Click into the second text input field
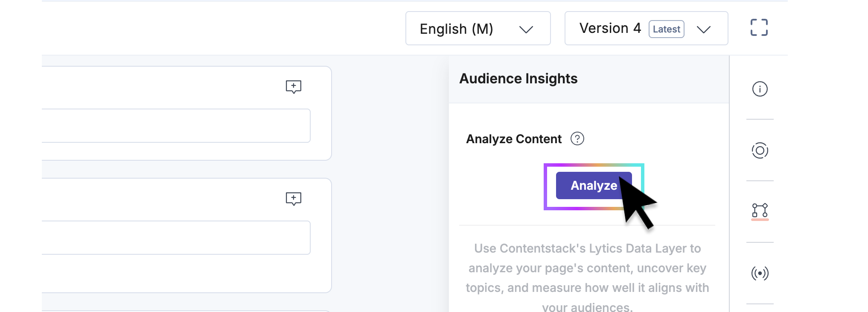This screenshot has width=868, height=312. click(x=176, y=238)
